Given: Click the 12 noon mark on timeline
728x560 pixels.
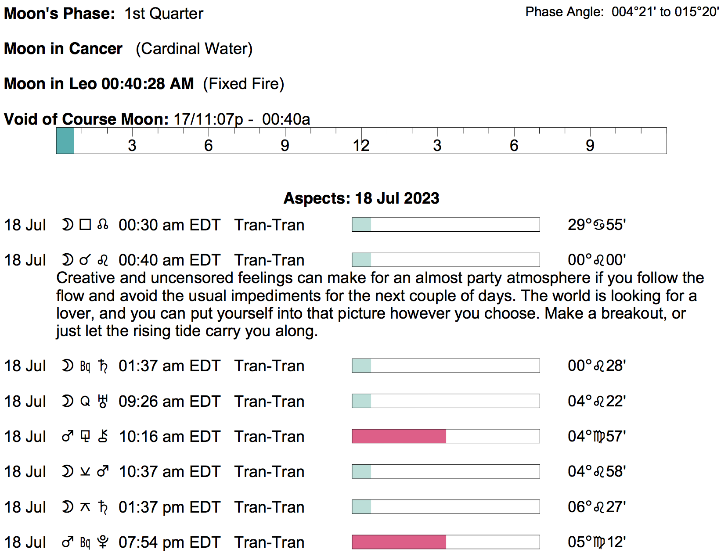Looking at the screenshot, I should [361, 145].
